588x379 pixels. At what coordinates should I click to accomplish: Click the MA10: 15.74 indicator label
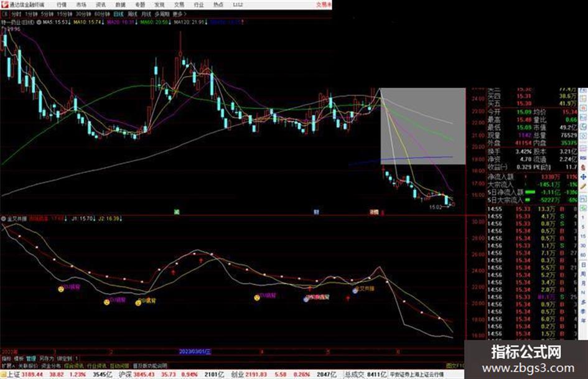click(x=87, y=22)
